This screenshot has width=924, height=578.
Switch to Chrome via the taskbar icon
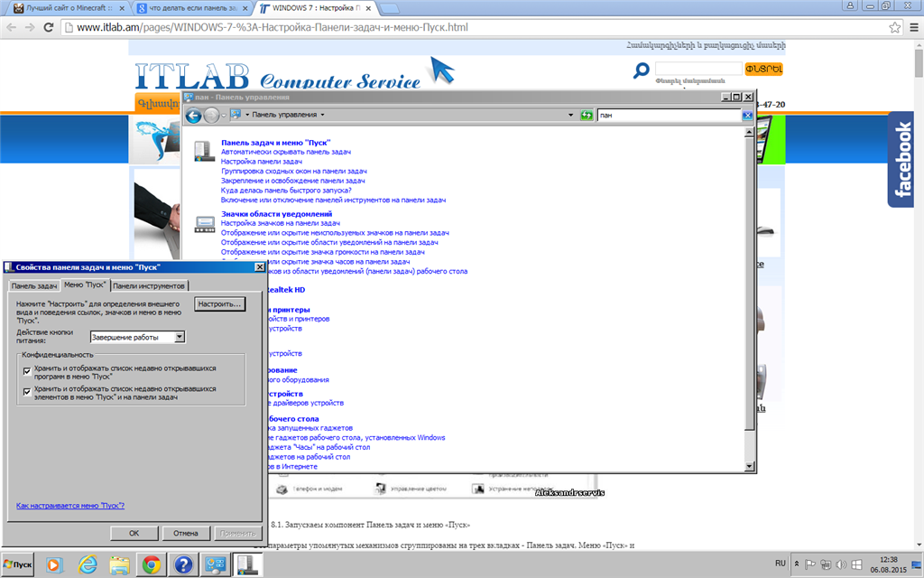[152, 565]
